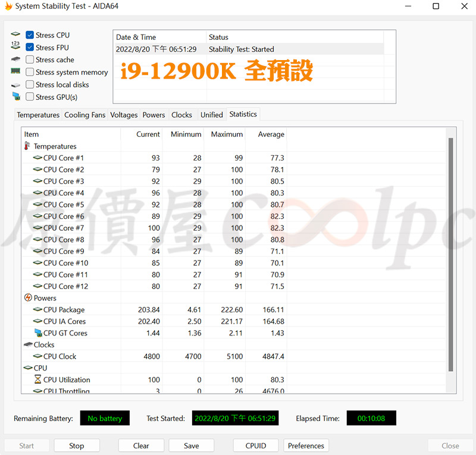Viewport: 476px width, 455px height.
Task: Select the CPU Core #6 row label
Action: [64, 216]
